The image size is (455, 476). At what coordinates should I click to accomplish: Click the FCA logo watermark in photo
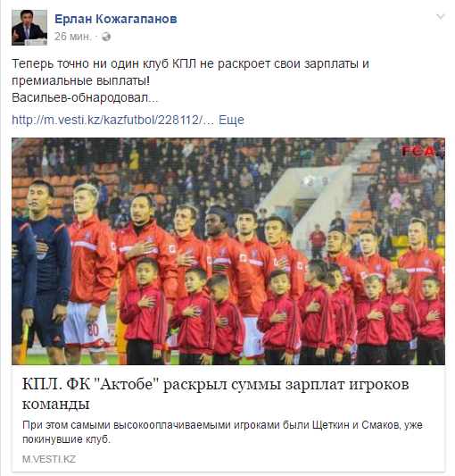click(423, 151)
